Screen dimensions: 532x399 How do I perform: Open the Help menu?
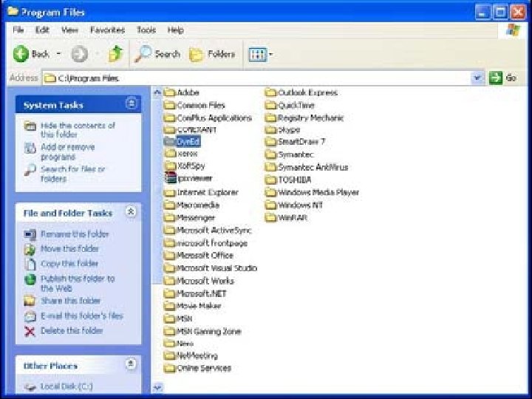pos(175,30)
